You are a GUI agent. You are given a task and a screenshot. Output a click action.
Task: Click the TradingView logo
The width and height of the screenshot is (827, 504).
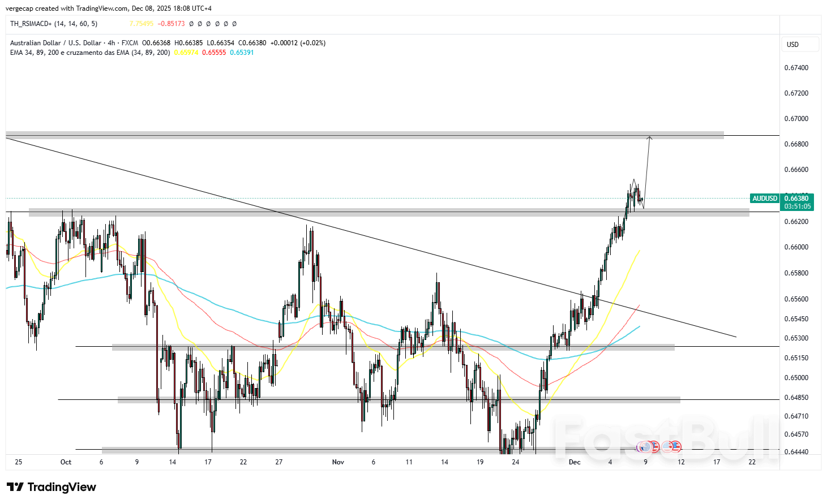pyautogui.click(x=18, y=487)
